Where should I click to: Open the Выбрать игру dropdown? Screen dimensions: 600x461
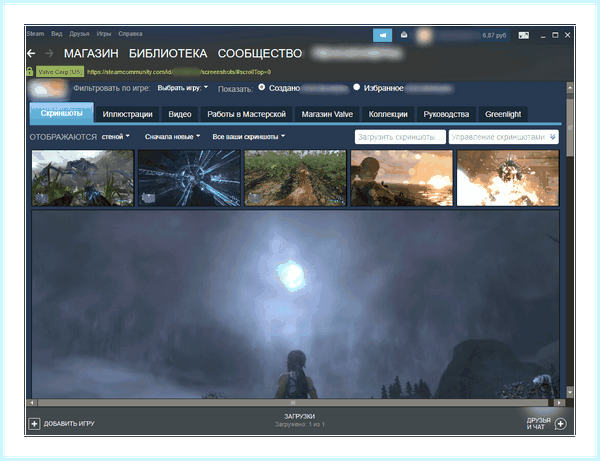tap(183, 88)
